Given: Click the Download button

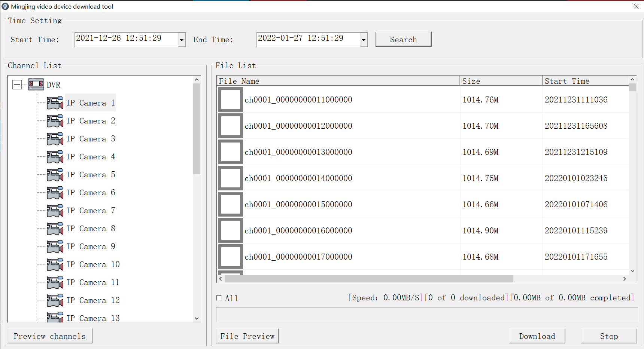Looking at the screenshot, I should [537, 336].
